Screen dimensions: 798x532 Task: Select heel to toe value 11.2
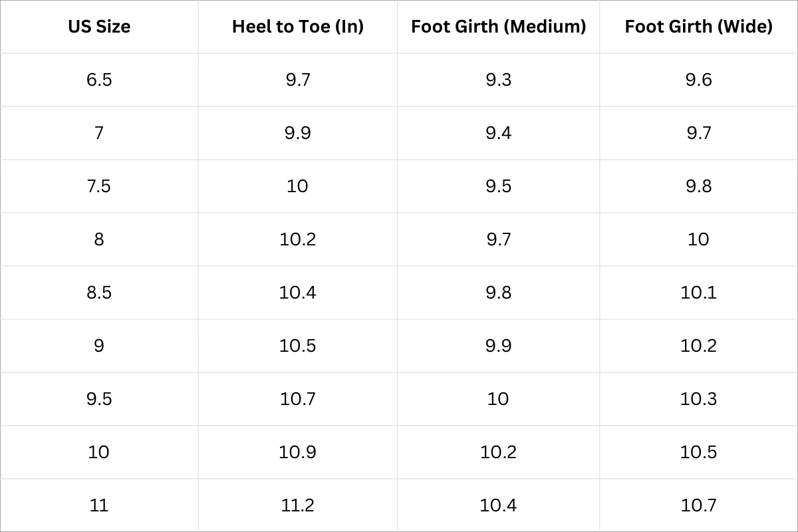click(298, 505)
